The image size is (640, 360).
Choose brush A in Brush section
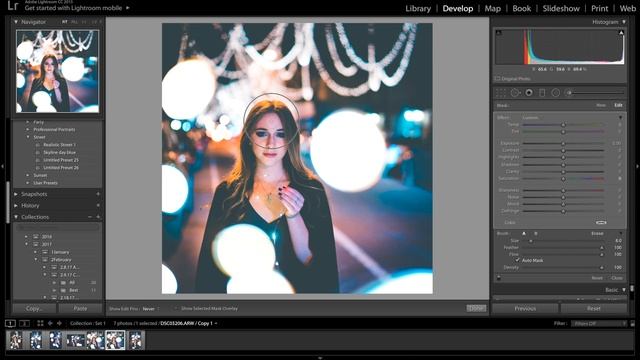(x=524, y=233)
